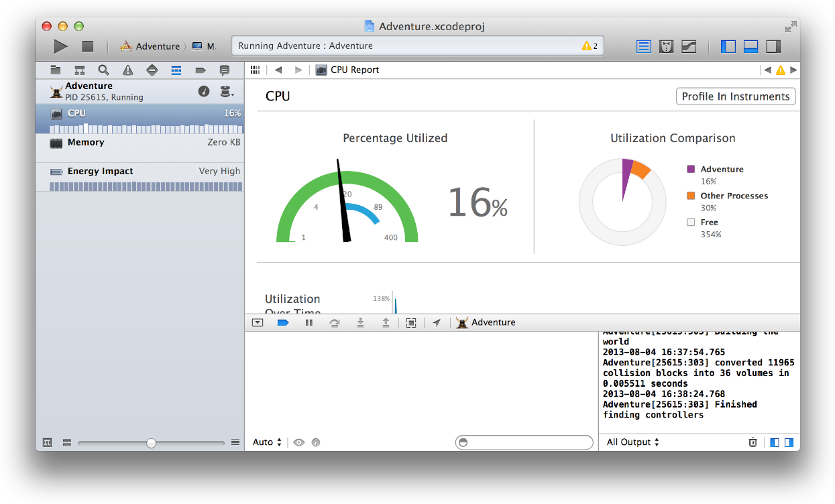
Task: Click the orange Other Processes legend swatch
Action: [691, 196]
